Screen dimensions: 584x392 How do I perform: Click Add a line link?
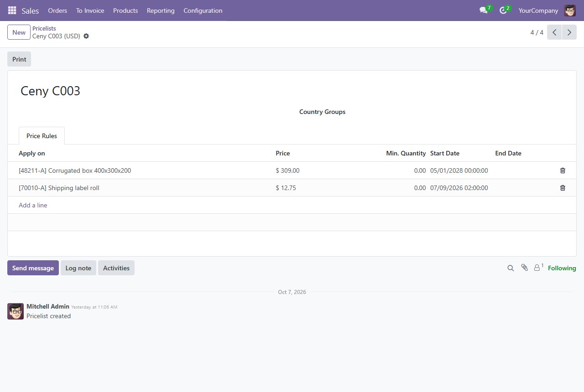[33, 205]
